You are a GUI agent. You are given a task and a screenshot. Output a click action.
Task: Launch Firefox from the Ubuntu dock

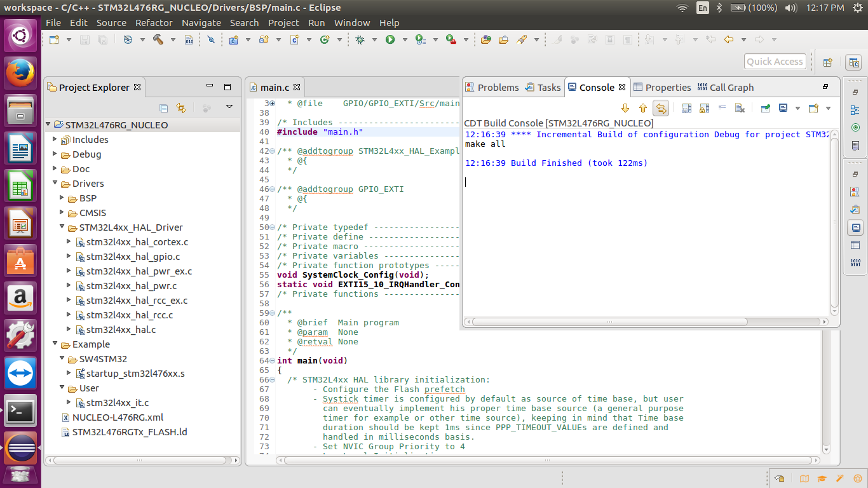tap(20, 71)
